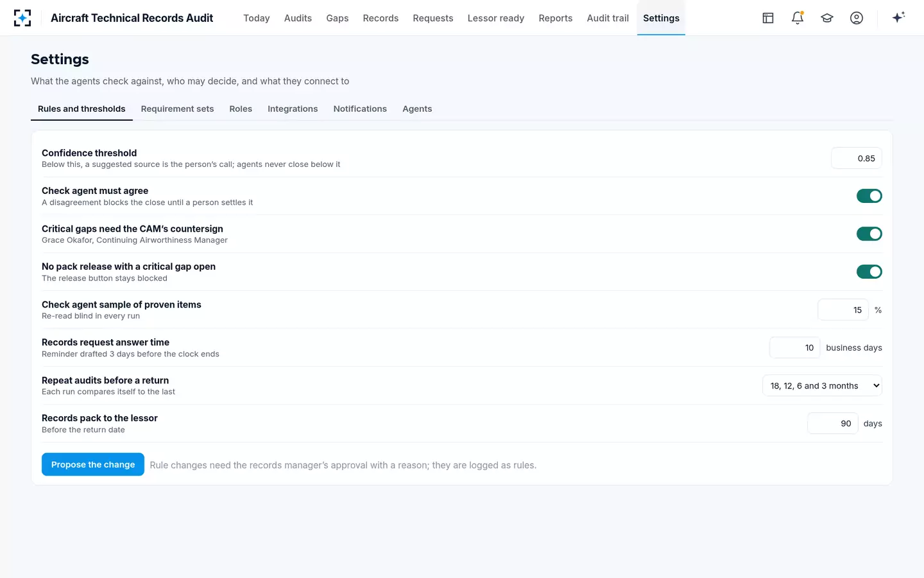
Task: Switch to the Agents tab
Action: coord(417,109)
